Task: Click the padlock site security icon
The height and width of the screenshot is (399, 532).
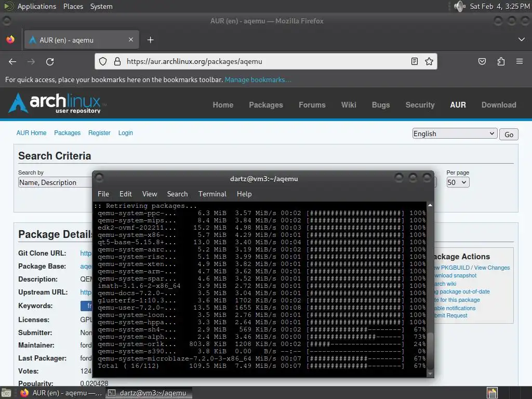Action: click(x=117, y=61)
